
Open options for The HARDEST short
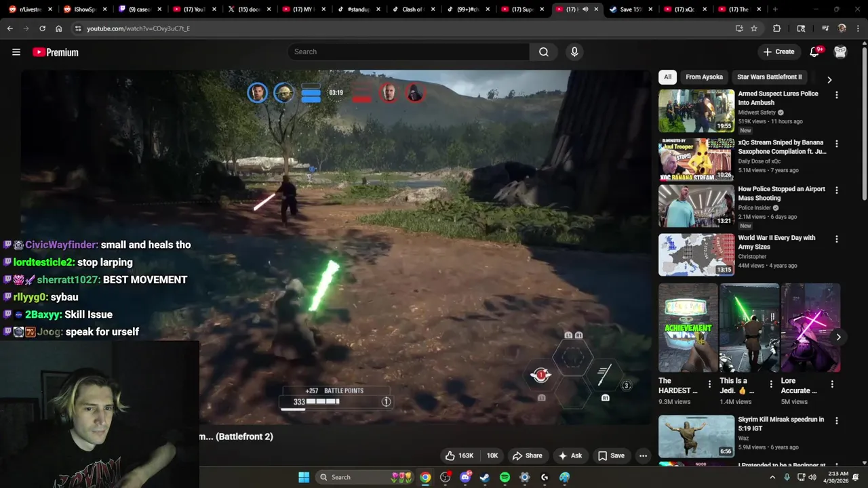[x=709, y=384]
